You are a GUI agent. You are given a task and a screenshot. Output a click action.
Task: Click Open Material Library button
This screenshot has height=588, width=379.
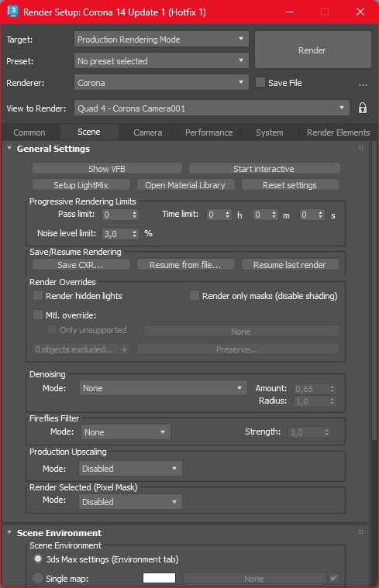tap(185, 185)
